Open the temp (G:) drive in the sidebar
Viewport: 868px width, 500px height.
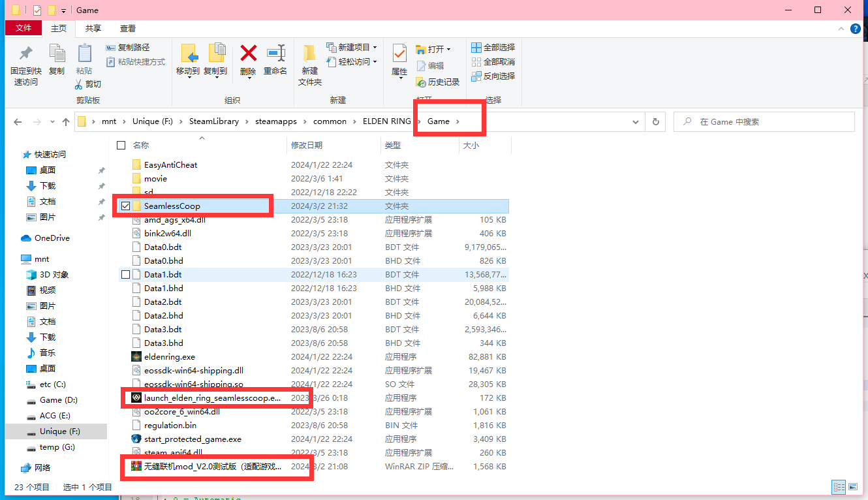coord(58,447)
